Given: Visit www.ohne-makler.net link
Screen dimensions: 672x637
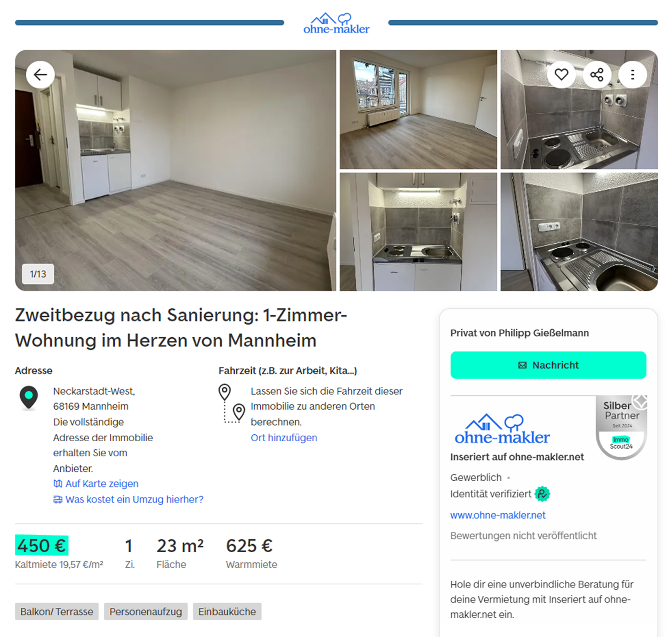Looking at the screenshot, I should point(498,515).
